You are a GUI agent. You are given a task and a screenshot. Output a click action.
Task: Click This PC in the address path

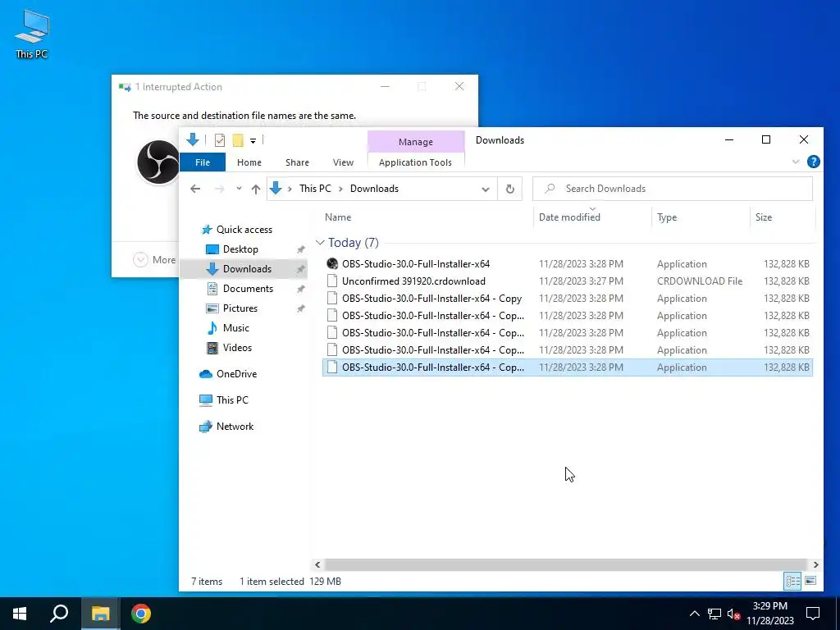315,189
